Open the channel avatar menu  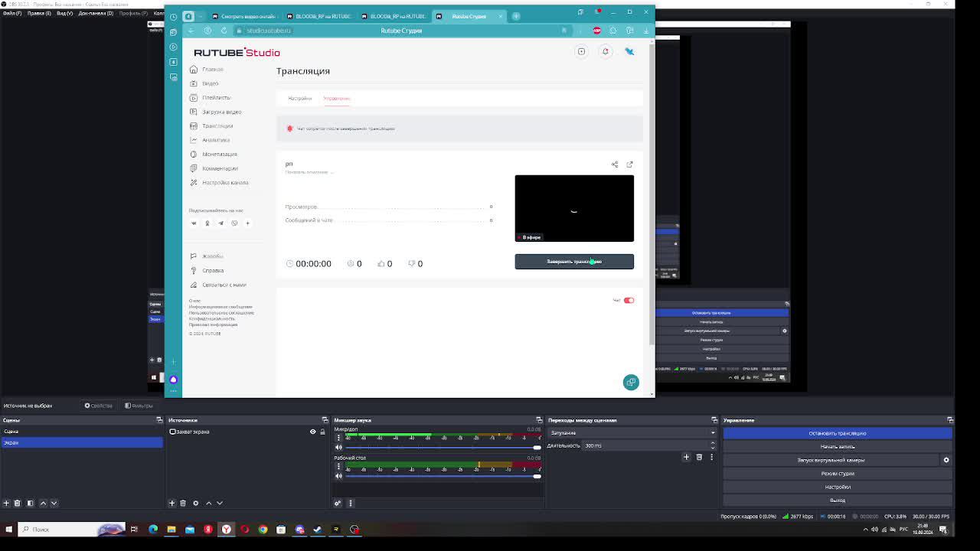629,51
